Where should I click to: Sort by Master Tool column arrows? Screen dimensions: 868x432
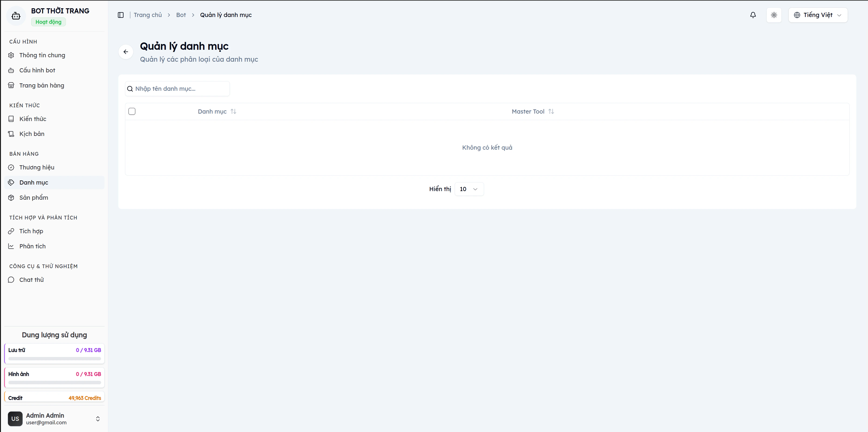551,111
